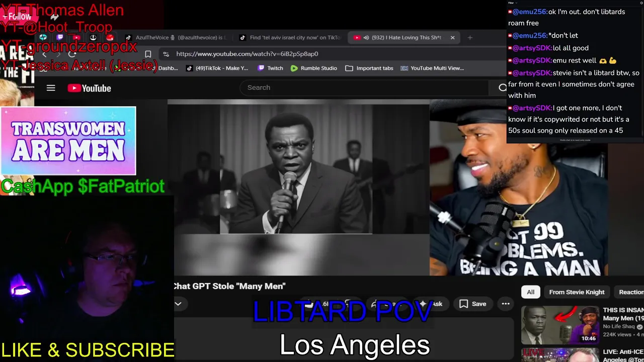This screenshot has width=644, height=362.
Task: Click the '224K views' text
Action: pos(617,334)
